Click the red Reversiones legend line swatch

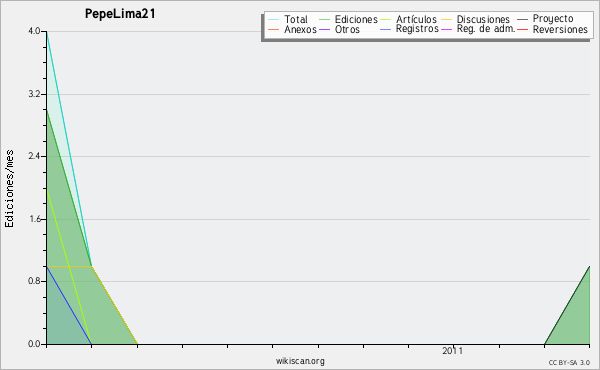522,29
